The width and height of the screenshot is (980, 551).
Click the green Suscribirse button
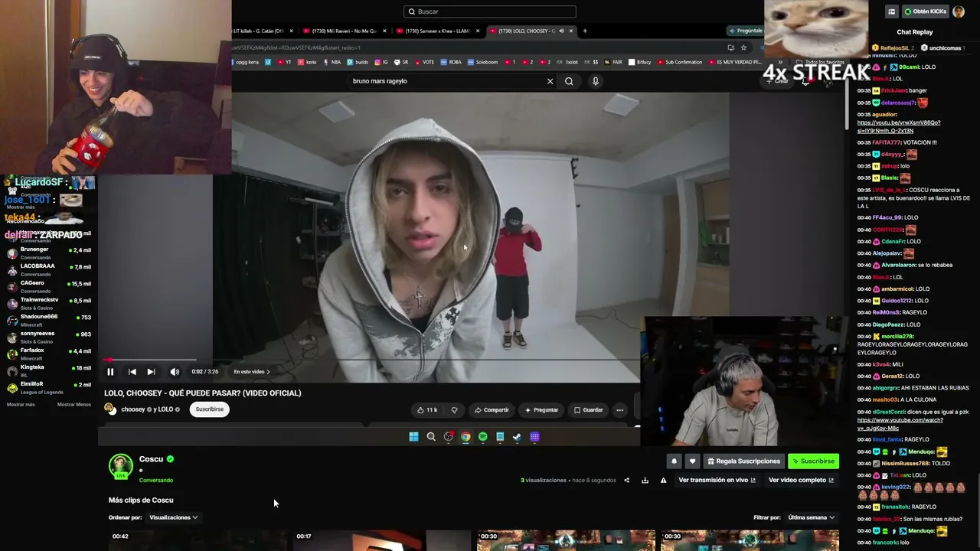coord(813,461)
